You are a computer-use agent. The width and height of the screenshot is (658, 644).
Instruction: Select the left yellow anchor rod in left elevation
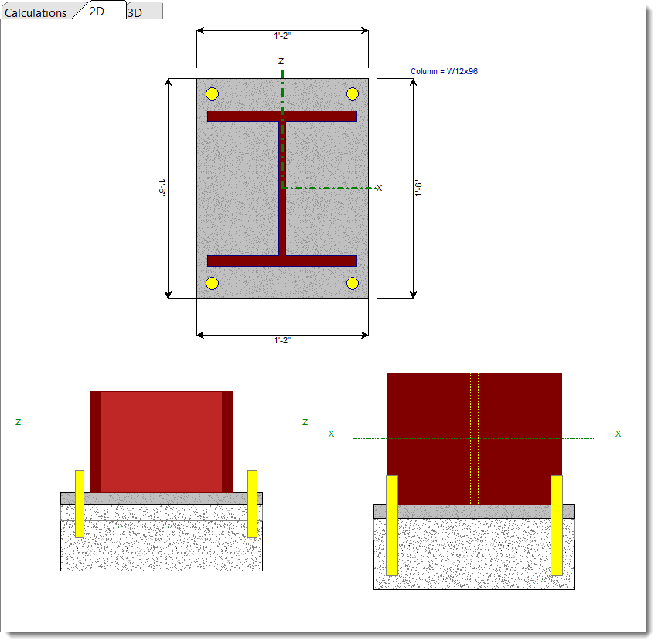click(x=79, y=503)
